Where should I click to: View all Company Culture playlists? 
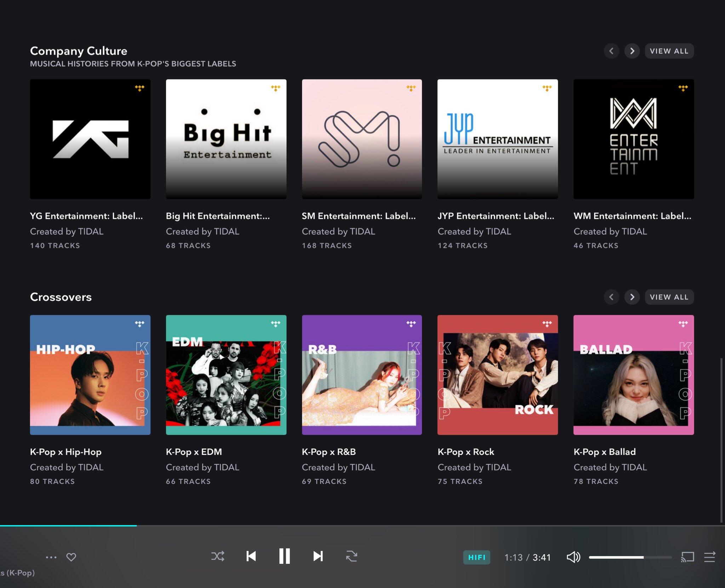pyautogui.click(x=669, y=51)
